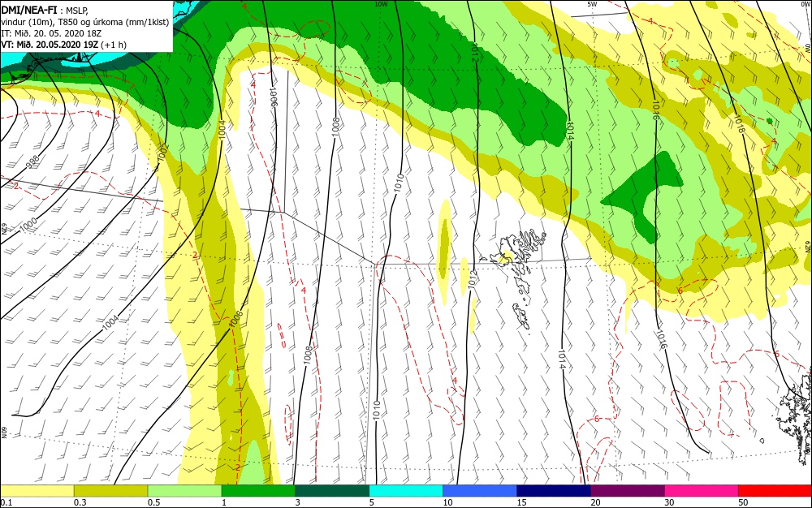Click the "10W" longitude label
Image resolution: width=812 pixels, height=508 pixels.
pyautogui.click(x=381, y=4)
